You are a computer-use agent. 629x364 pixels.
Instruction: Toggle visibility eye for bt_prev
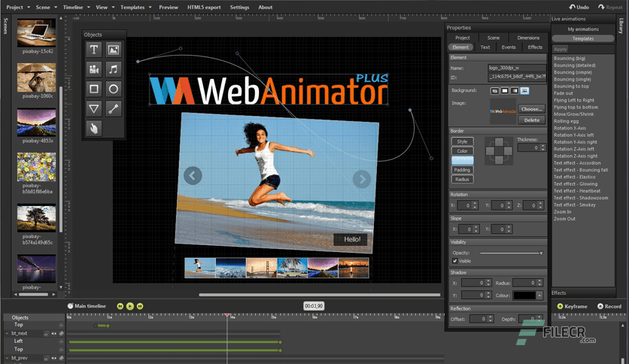pos(53,358)
